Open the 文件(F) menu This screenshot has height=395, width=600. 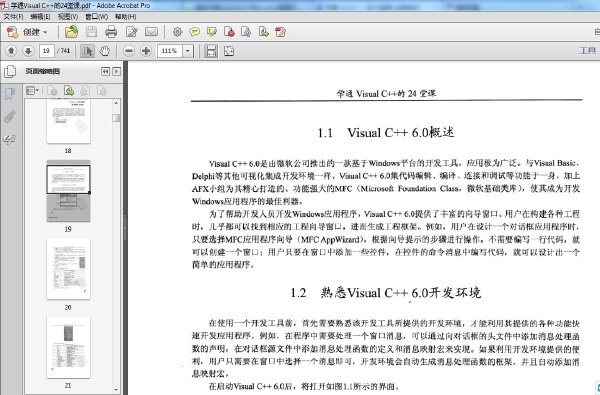click(13, 16)
